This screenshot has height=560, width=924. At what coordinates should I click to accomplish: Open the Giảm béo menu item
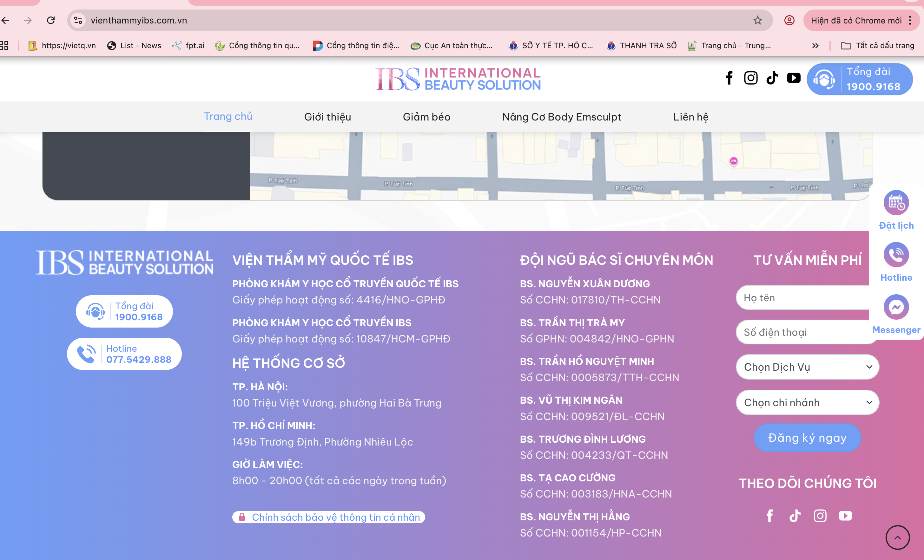[426, 117]
